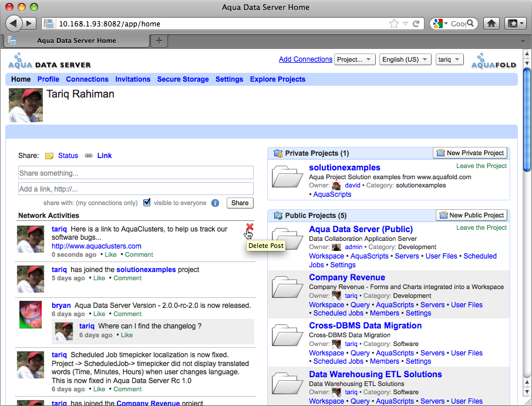Click the Public Projects globe folder icon
The image size is (532, 406).
point(278,215)
